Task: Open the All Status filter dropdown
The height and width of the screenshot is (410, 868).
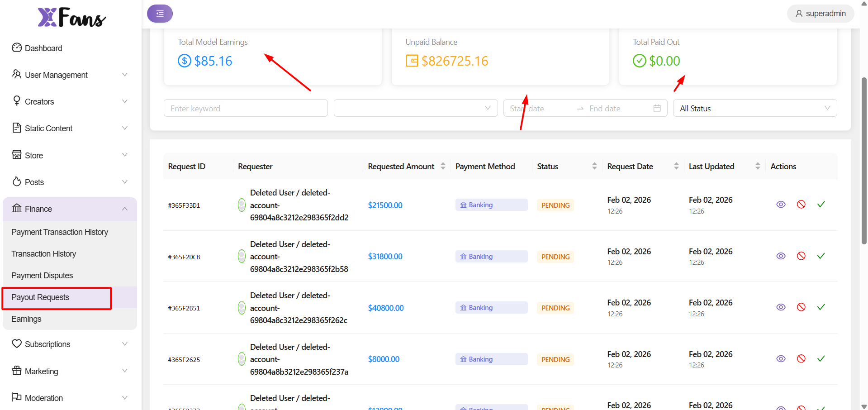Action: [x=754, y=108]
